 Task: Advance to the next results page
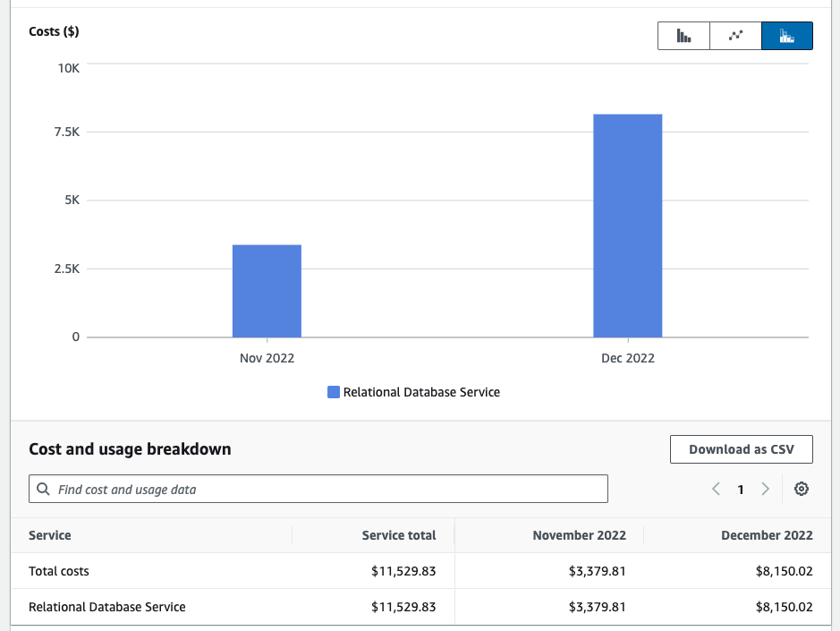[x=765, y=489]
